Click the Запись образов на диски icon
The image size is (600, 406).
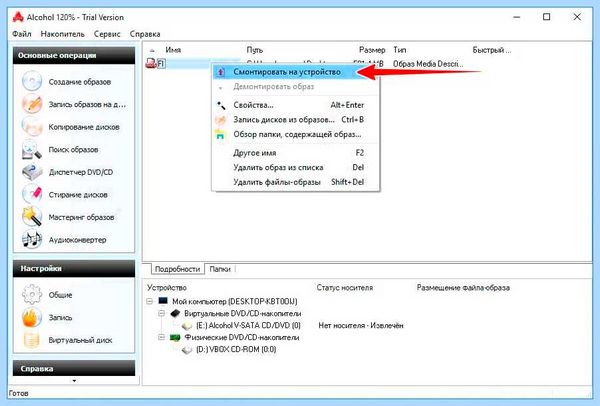tap(32, 104)
